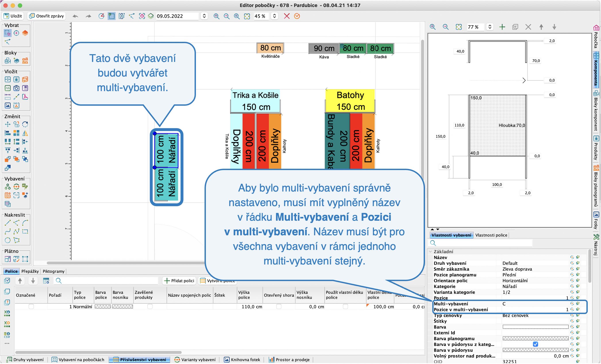This screenshot has width=601, height=364.
Task: Click the zoom in magnifier in main toolbar
Action: pyautogui.click(x=216, y=16)
